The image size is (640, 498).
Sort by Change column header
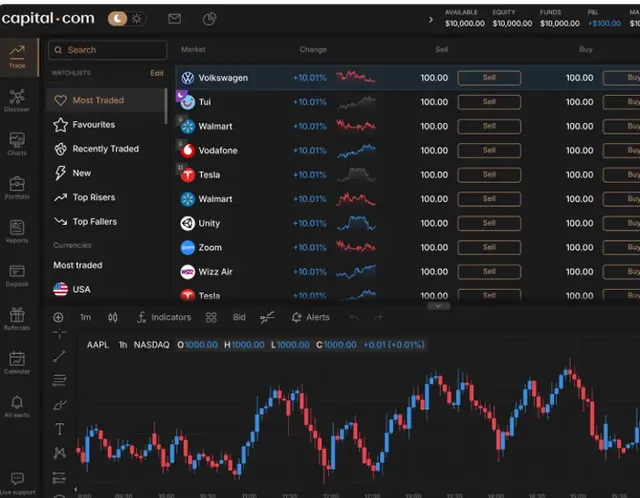click(x=313, y=49)
